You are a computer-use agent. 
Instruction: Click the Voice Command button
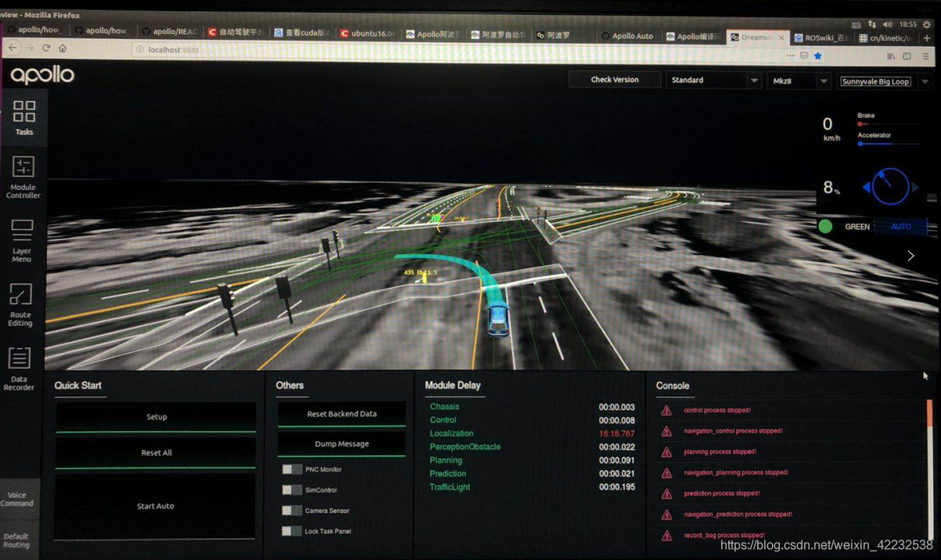pos(17,500)
